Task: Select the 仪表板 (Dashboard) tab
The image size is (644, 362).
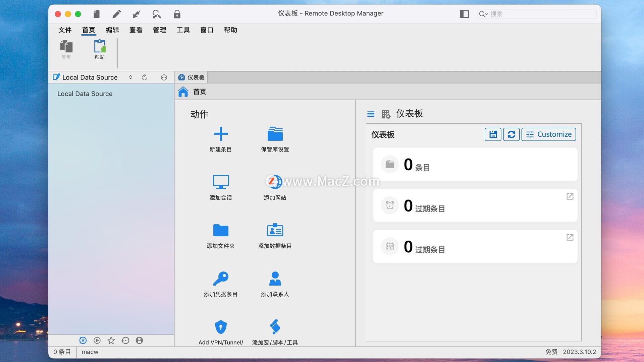Action: point(191,77)
